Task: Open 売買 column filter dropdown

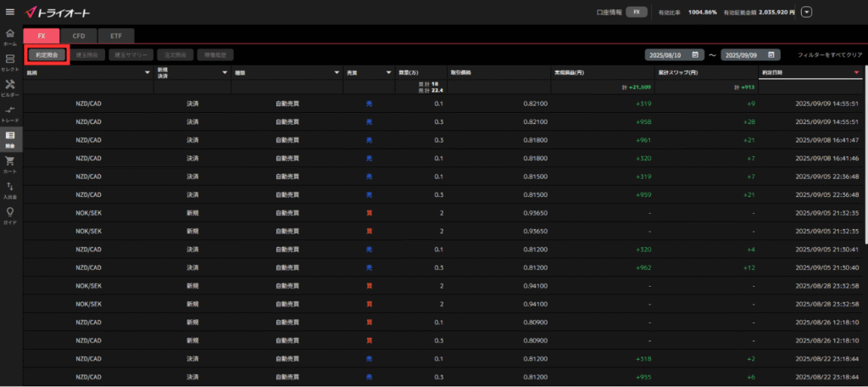Action: tap(388, 73)
